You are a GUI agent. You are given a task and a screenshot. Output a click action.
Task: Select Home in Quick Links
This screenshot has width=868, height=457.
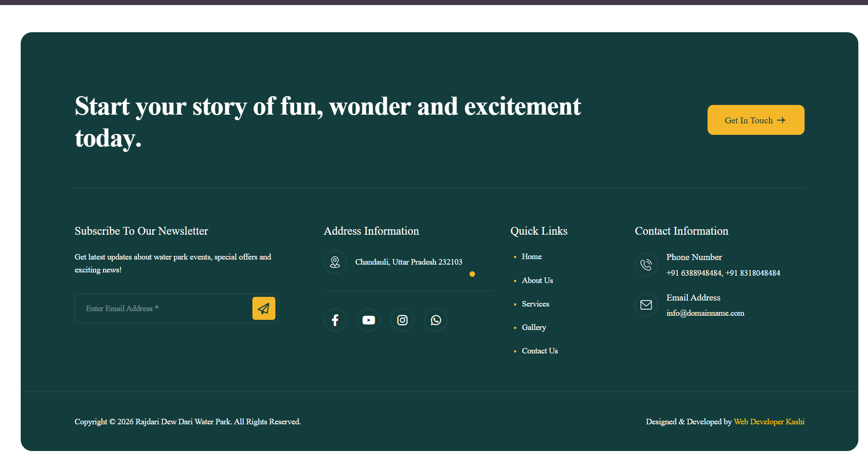click(x=531, y=256)
